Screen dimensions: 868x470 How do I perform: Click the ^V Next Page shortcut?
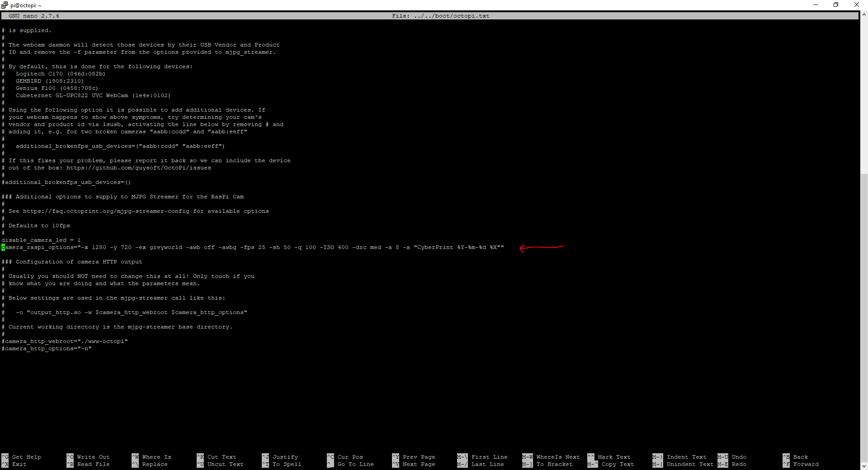pyautogui.click(x=414, y=464)
